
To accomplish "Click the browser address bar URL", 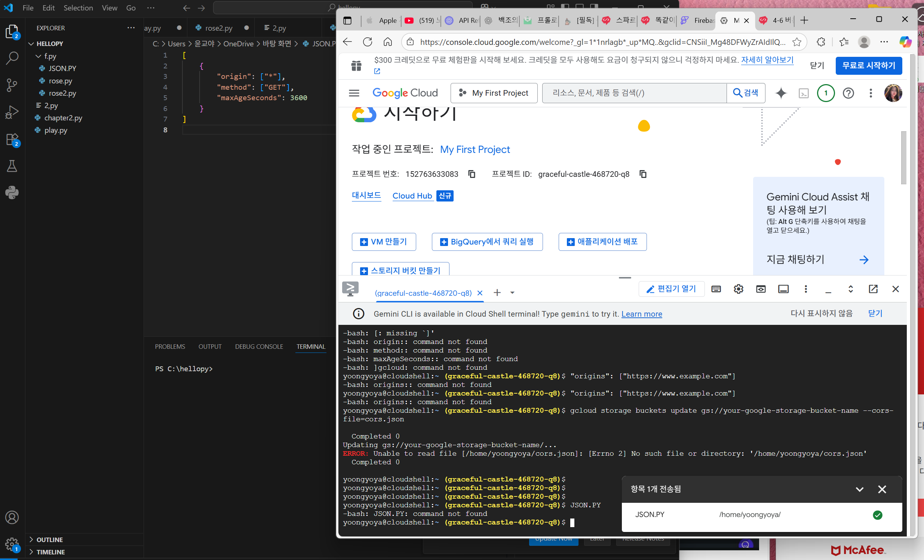I will click(602, 42).
